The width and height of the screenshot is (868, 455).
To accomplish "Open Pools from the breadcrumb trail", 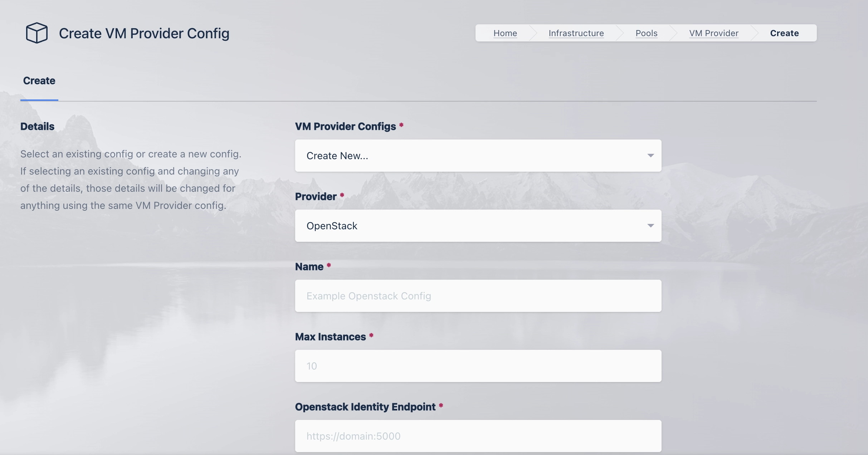I will (x=646, y=33).
